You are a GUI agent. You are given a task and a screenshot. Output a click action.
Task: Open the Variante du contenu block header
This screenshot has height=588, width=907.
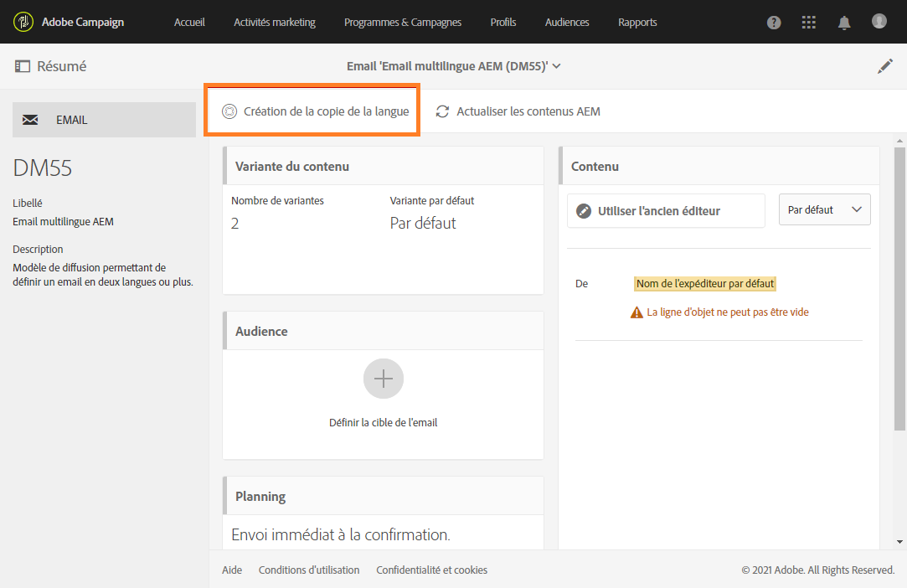click(383, 166)
